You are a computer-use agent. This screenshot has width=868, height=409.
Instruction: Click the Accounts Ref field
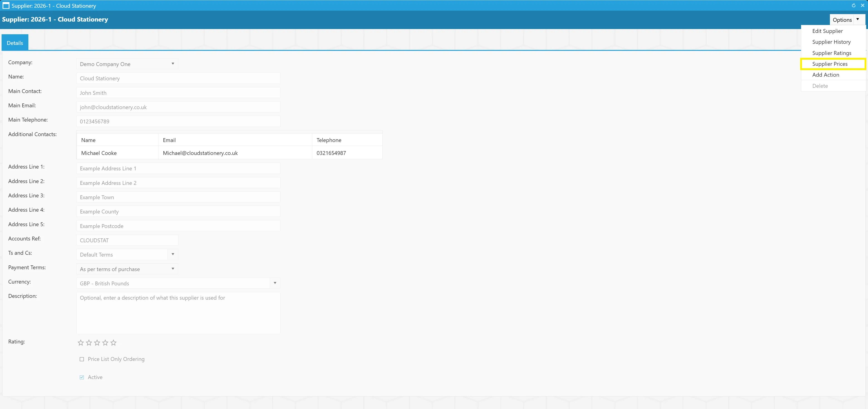pos(127,240)
